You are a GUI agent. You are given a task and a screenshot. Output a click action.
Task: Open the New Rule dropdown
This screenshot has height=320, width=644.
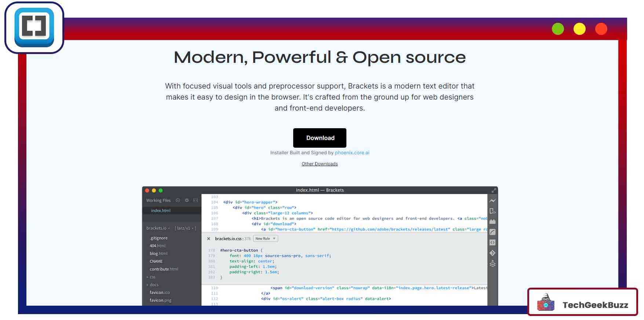click(265, 238)
